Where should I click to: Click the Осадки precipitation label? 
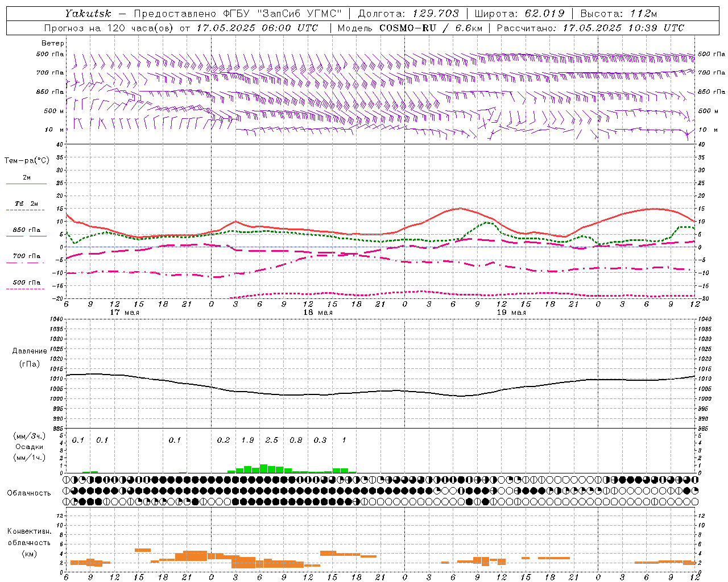pyautogui.click(x=29, y=447)
